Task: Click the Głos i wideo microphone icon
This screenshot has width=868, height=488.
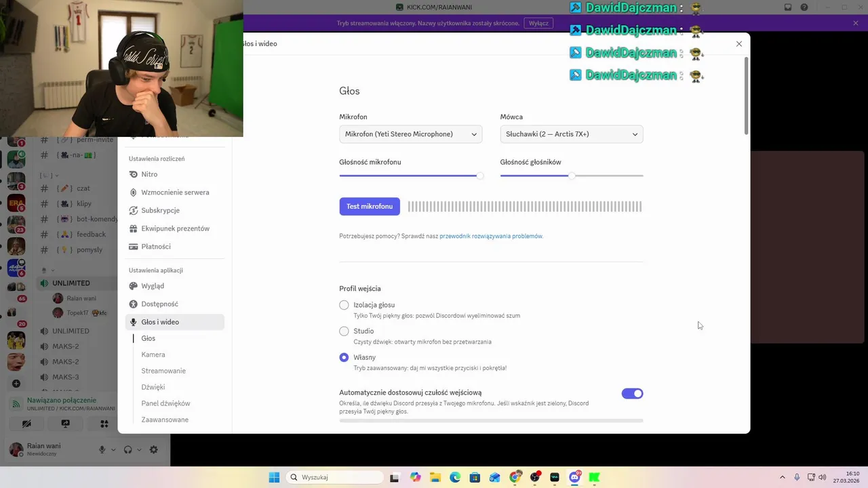Action: point(134,322)
